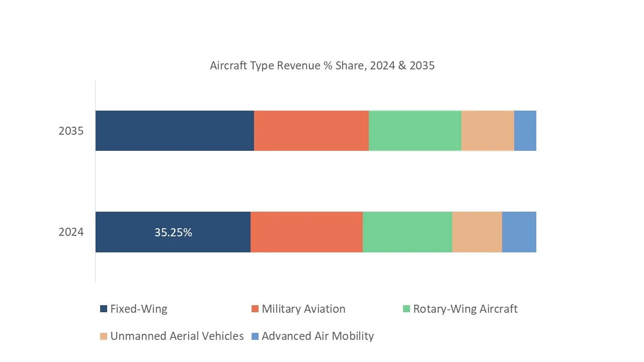644x362 pixels.
Task: Select the 2024 Advanced Air Mobility segment
Action: (x=519, y=232)
